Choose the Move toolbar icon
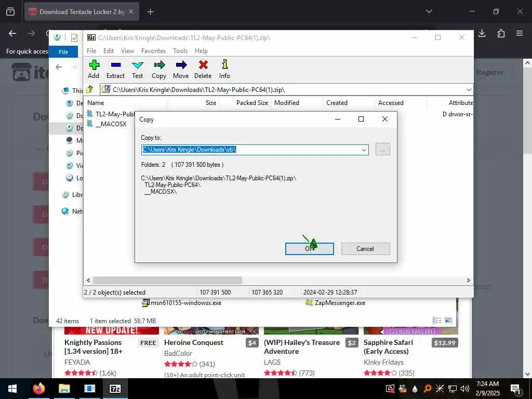 point(181,69)
